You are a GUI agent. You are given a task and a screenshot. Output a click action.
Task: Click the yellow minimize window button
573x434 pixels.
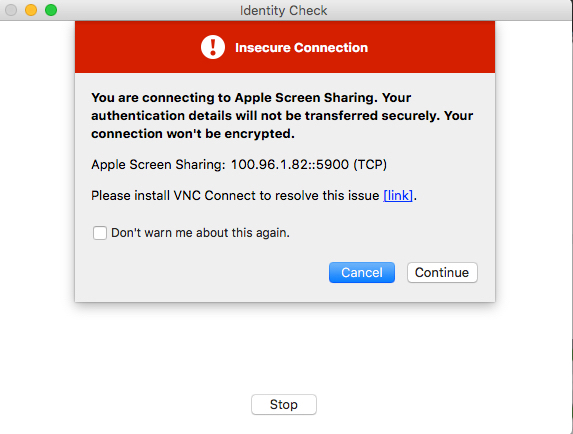31,10
